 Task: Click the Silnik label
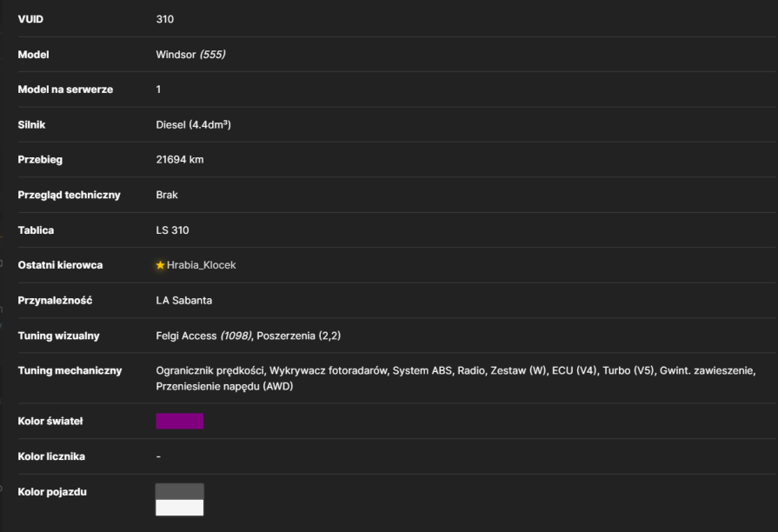pyautogui.click(x=31, y=124)
